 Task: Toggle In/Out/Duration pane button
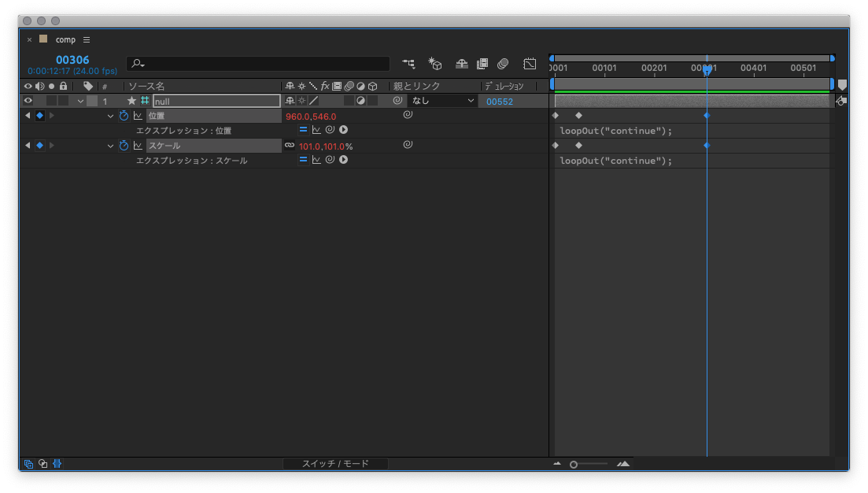57,464
